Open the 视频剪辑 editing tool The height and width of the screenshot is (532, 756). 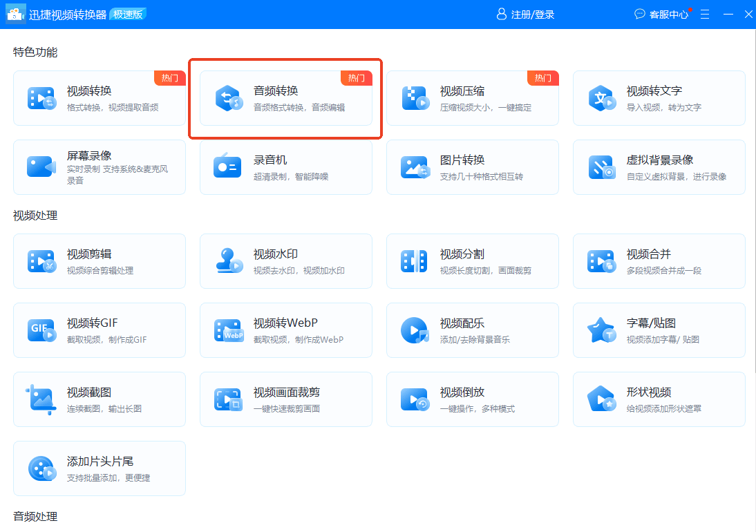(x=100, y=261)
